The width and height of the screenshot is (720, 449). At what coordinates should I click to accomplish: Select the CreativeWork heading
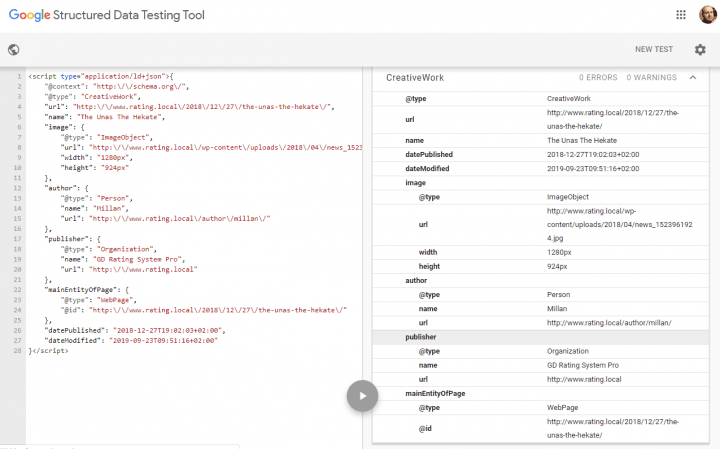[x=415, y=78]
